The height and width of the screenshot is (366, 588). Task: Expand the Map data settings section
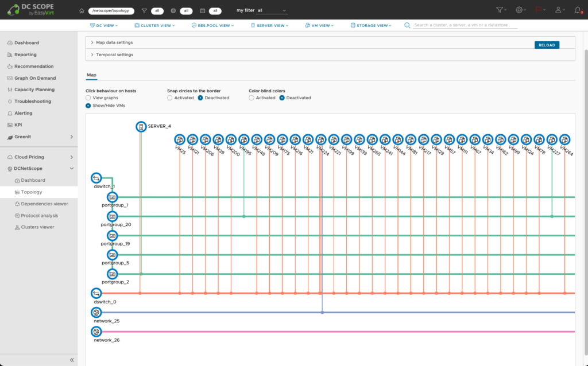(114, 42)
